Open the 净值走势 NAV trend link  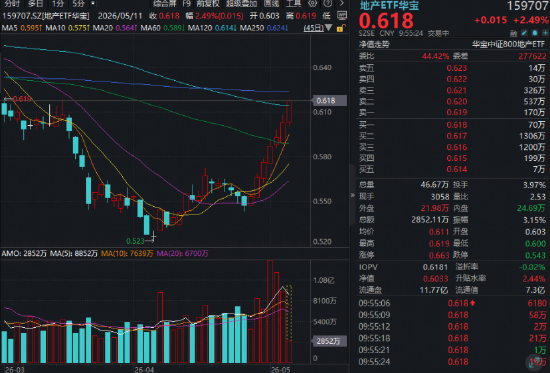[x=374, y=44]
